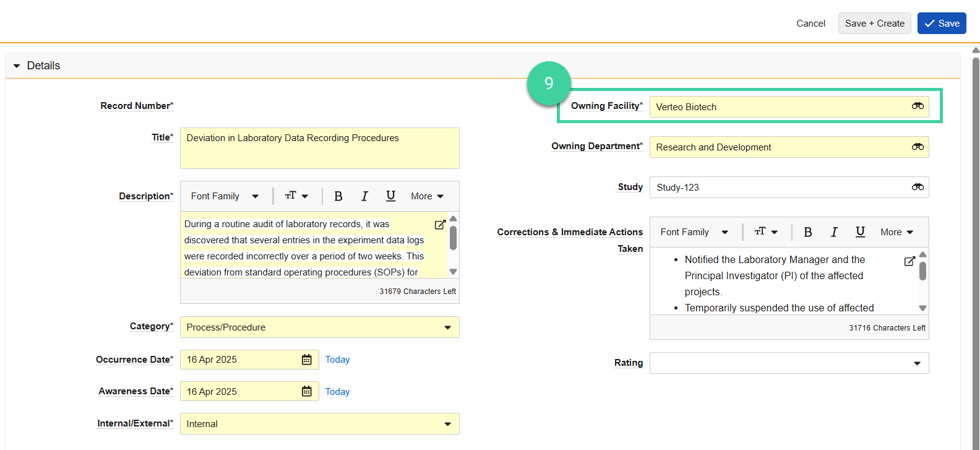Open Font Family dropdown in Description editor
This screenshot has width=980, height=450.
225,196
